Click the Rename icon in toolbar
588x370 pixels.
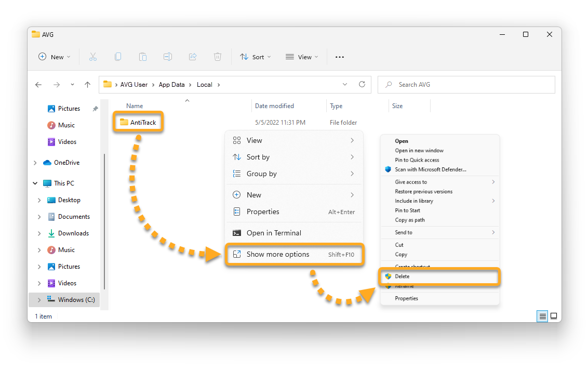coord(168,57)
